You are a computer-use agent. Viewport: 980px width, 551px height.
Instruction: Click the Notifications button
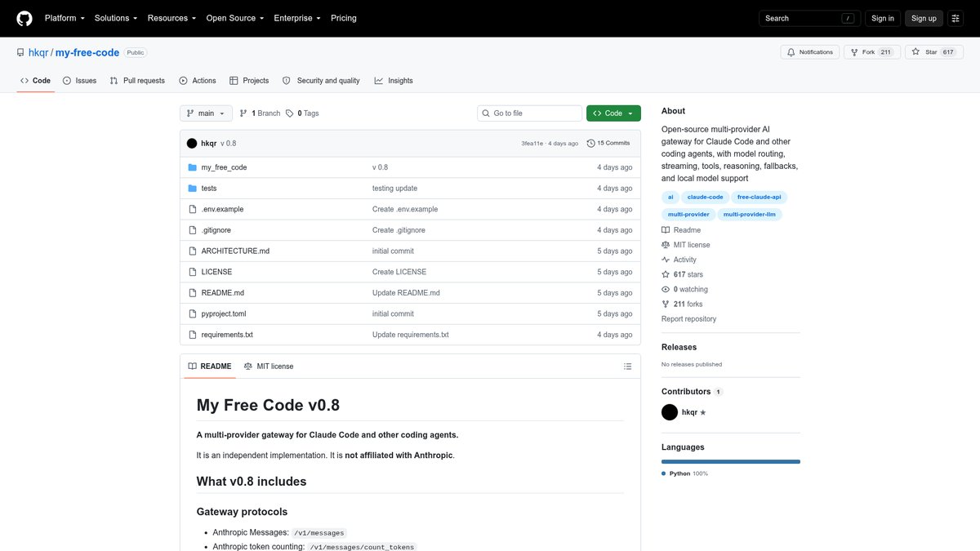click(810, 52)
